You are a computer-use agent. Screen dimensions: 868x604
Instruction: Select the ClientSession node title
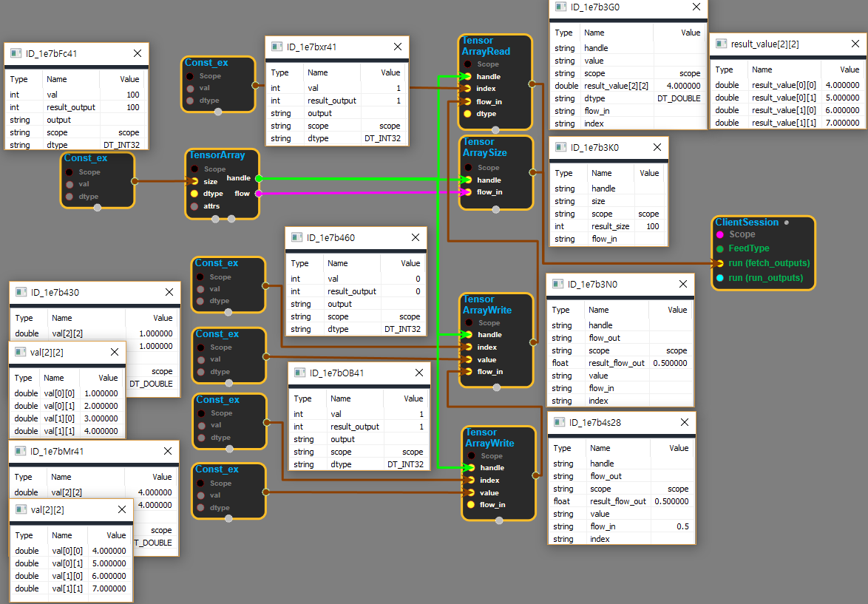[746, 223]
